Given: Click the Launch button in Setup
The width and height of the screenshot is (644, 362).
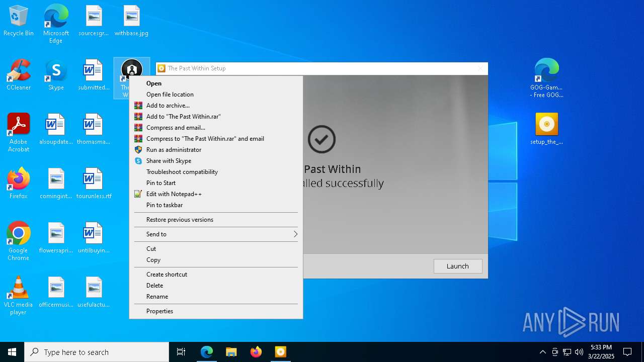Looking at the screenshot, I should click(458, 266).
